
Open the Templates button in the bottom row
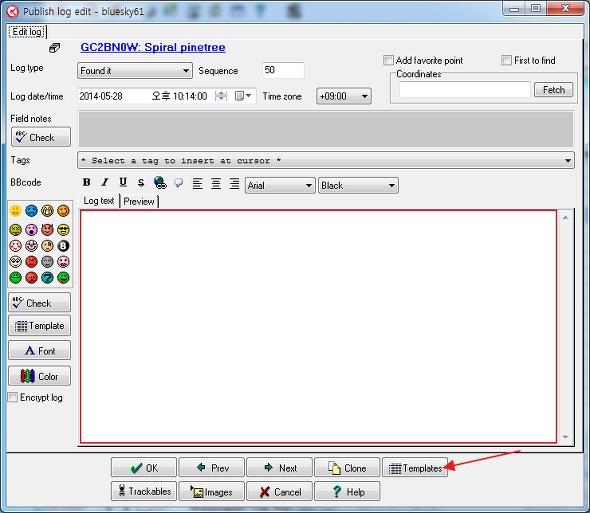(x=415, y=468)
